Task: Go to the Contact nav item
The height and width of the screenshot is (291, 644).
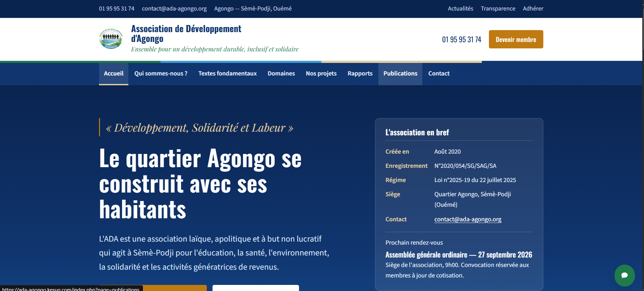Action: [x=439, y=73]
